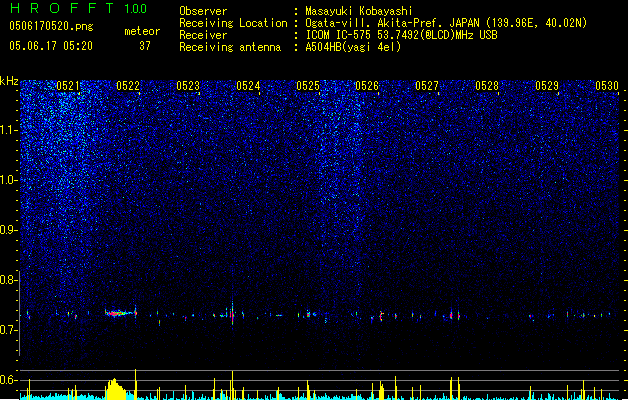
Task: Click the wide yellow power peak near 0522
Action: coord(116,389)
